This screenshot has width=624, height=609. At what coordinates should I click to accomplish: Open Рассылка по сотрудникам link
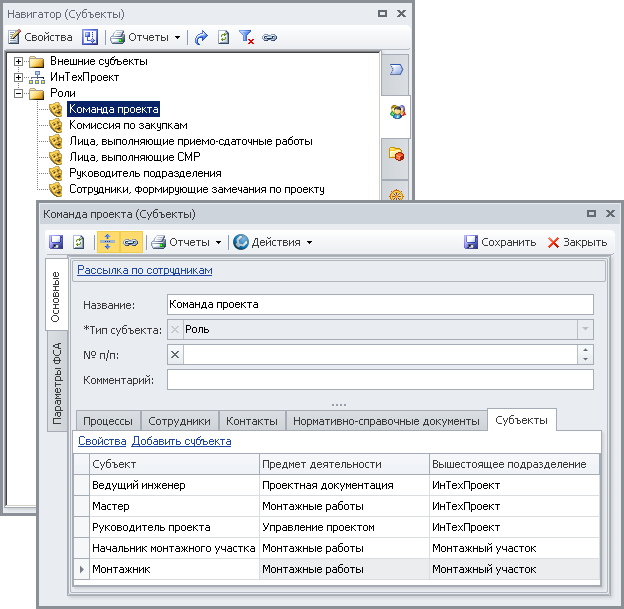point(144,270)
